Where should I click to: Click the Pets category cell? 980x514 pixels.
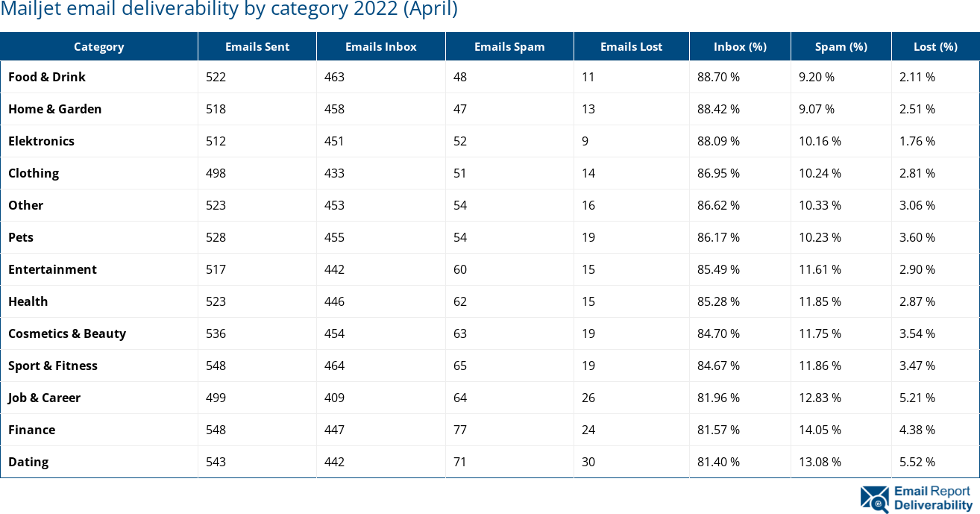point(21,237)
